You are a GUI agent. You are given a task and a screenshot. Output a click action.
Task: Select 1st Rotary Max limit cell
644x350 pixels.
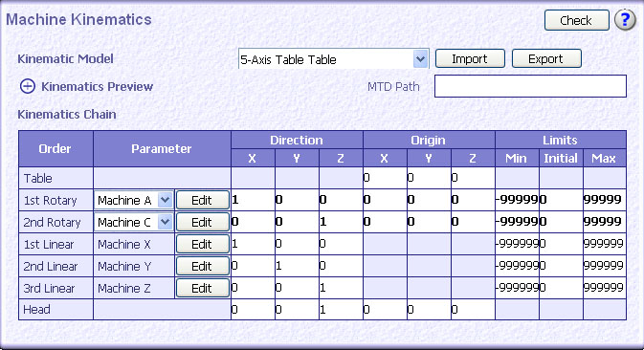(605, 200)
